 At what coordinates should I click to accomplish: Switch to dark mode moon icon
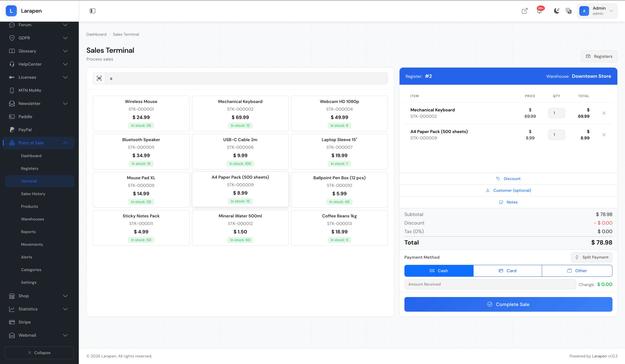(556, 11)
